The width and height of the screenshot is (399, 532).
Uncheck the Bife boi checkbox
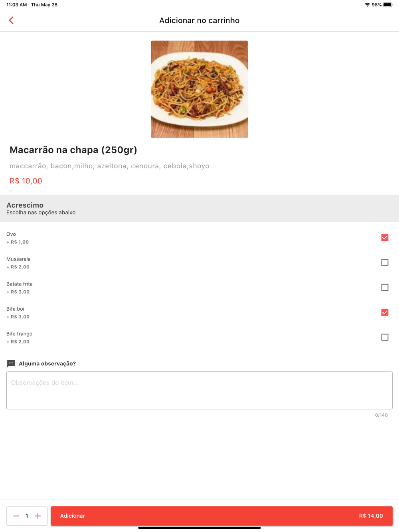click(385, 312)
